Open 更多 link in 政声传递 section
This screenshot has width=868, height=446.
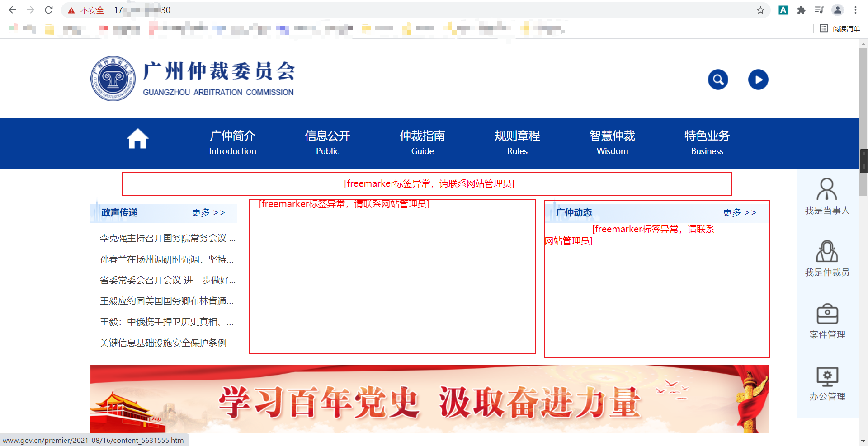coord(208,212)
